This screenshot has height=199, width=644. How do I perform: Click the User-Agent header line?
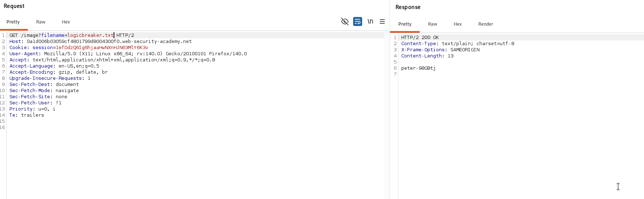pos(128,54)
